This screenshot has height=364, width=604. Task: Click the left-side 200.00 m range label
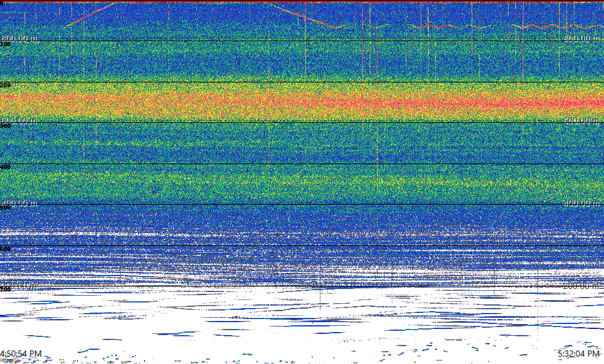19,285
